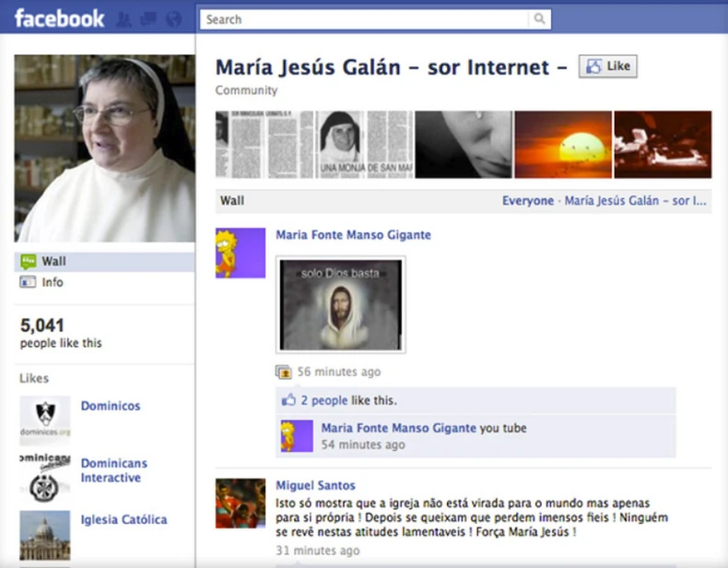Open the Iglesia Católica page thumbnail

tap(44, 535)
